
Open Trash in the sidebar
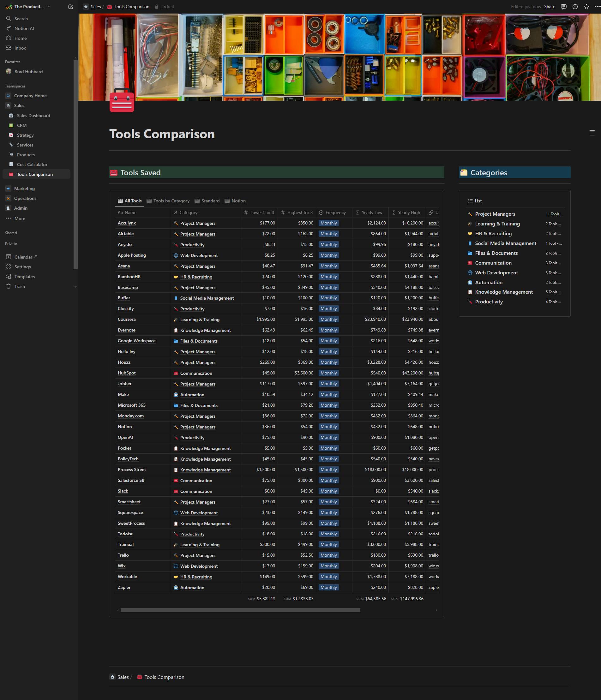pyautogui.click(x=20, y=286)
